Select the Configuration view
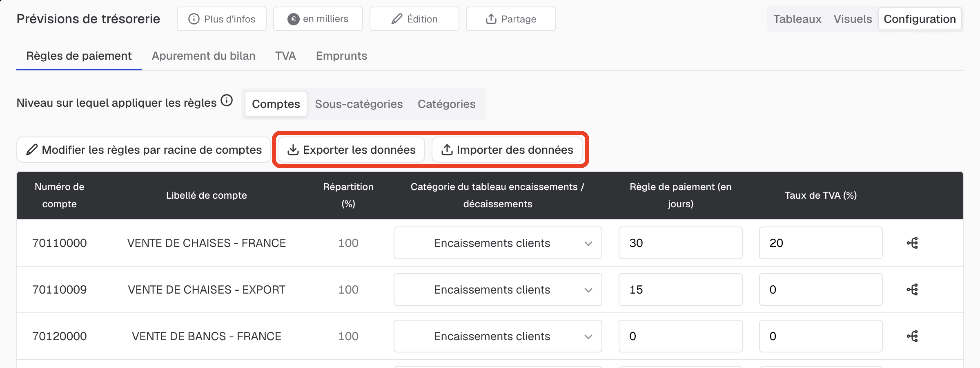Screen dimensions: 980x368 coord(920,19)
